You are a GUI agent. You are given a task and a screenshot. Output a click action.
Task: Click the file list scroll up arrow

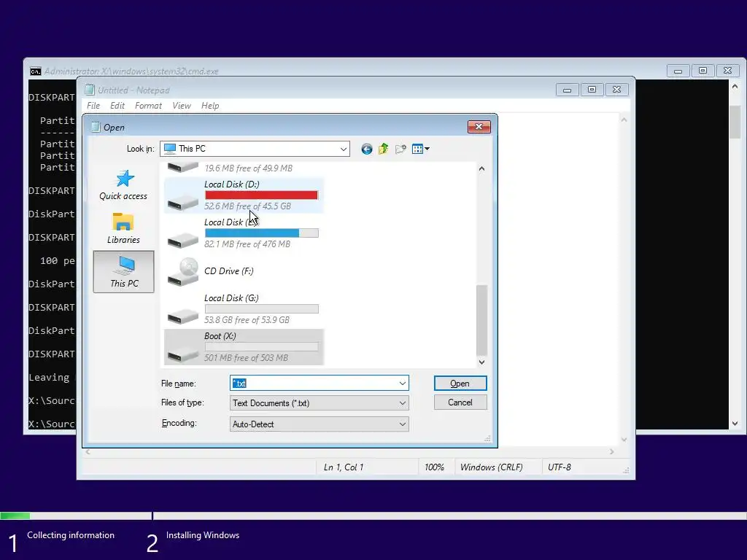[481, 168]
